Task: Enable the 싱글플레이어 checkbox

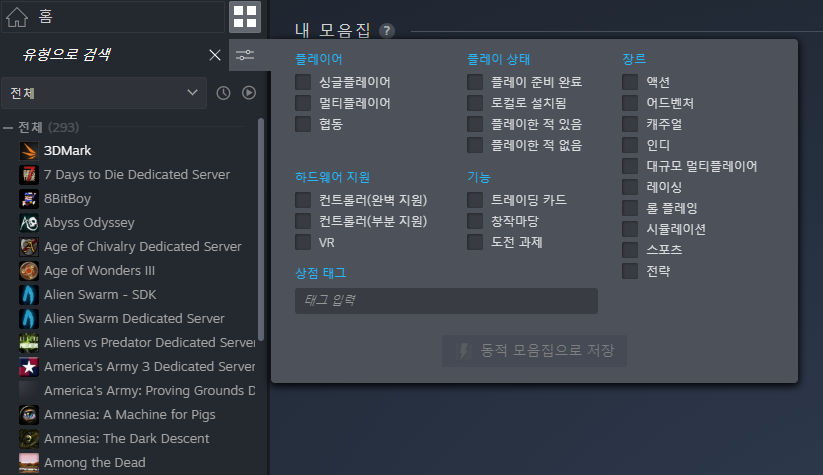Action: (x=303, y=82)
